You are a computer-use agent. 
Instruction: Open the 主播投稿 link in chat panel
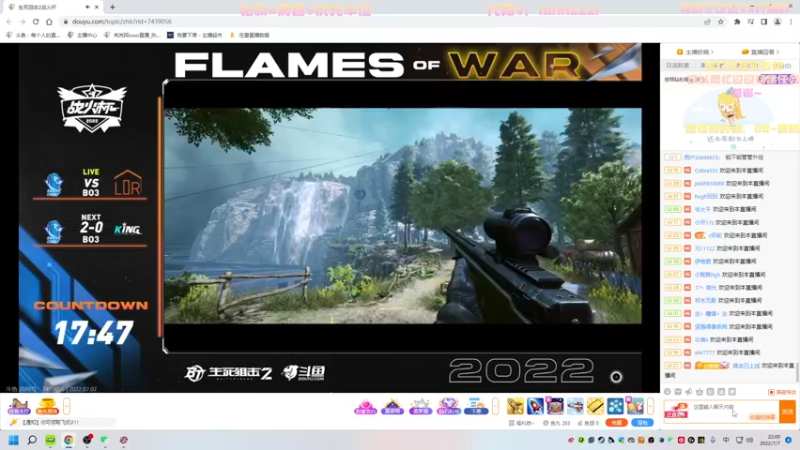pos(695,52)
